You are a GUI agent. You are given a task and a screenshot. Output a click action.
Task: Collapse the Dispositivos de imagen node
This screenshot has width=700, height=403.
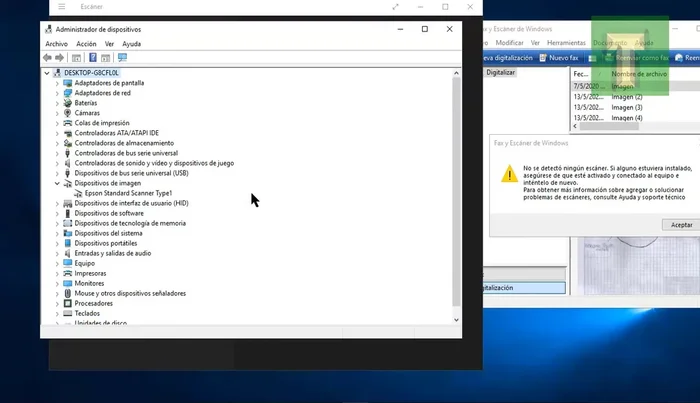pyautogui.click(x=57, y=183)
